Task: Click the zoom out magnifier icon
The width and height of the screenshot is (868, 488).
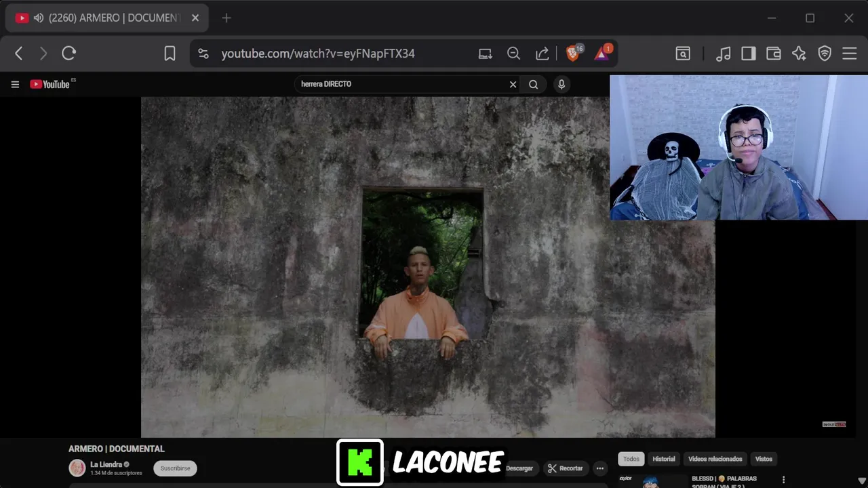Action: pos(514,54)
